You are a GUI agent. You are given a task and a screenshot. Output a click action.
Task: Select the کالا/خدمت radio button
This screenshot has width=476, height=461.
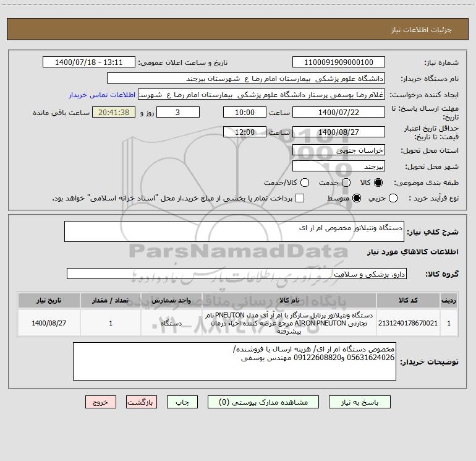click(x=305, y=183)
